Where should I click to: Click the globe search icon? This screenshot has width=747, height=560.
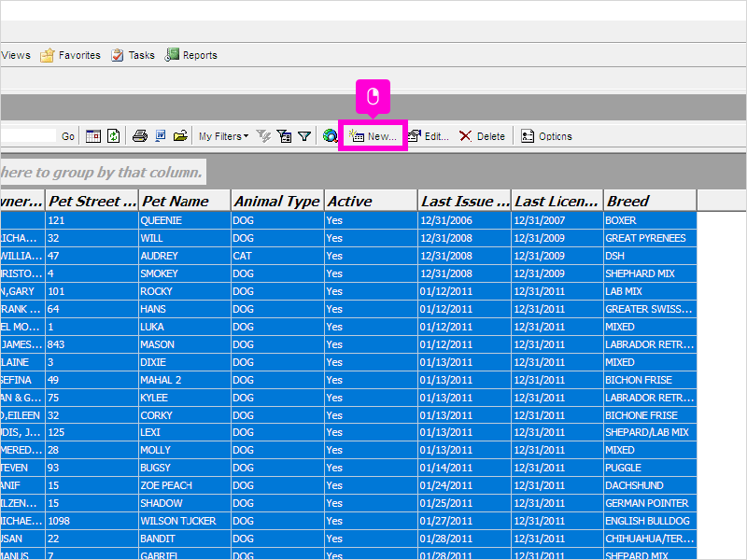click(330, 136)
